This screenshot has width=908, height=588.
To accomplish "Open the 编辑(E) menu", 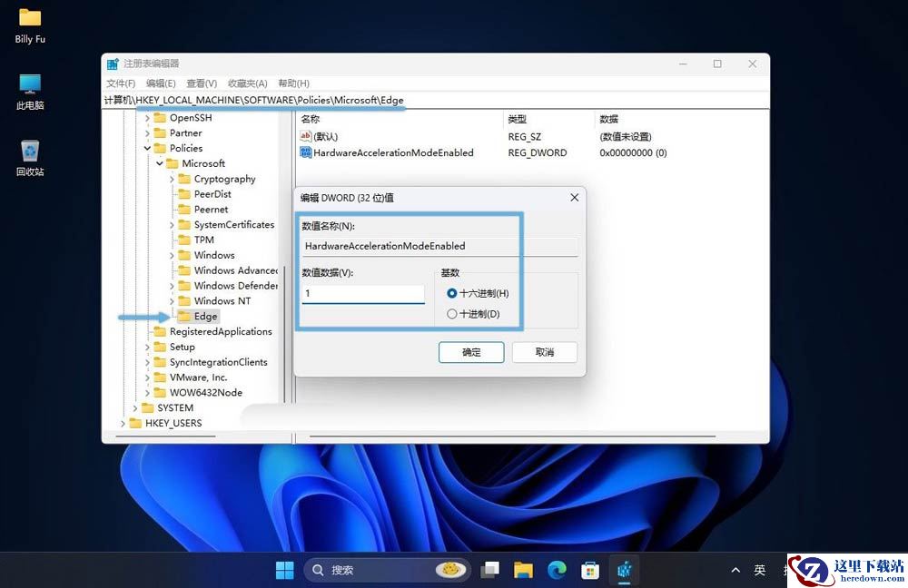I will (x=161, y=83).
